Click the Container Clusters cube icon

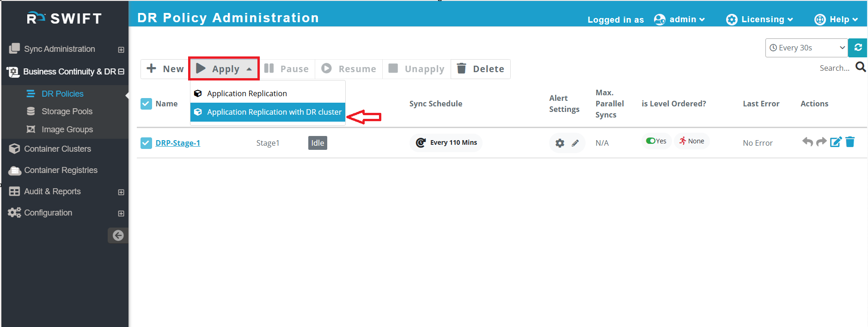(14, 149)
